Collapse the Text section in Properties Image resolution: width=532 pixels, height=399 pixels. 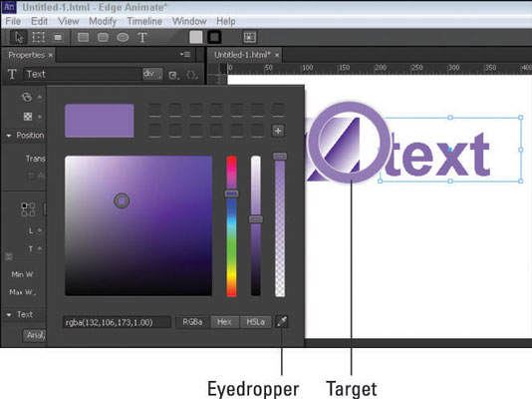[x=9, y=315]
